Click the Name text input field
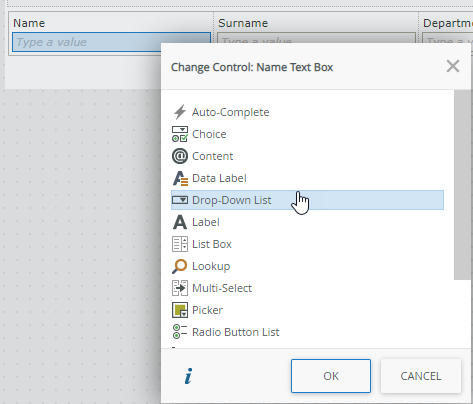The width and height of the screenshot is (473, 404). click(111, 42)
